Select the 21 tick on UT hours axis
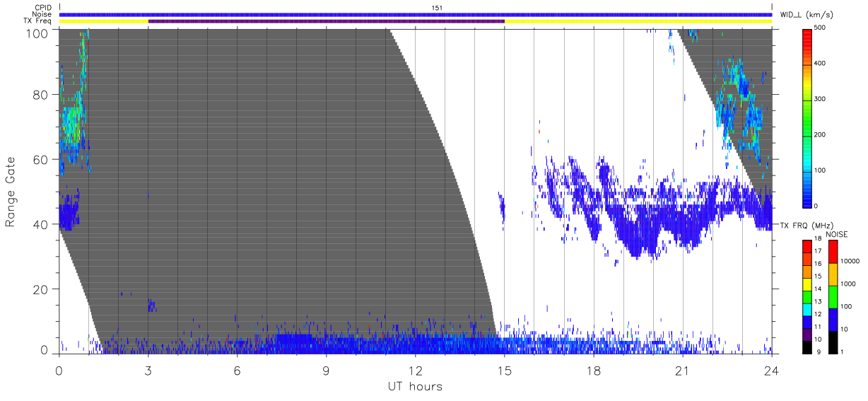Image resolution: width=868 pixels, height=401 pixels. click(x=682, y=371)
